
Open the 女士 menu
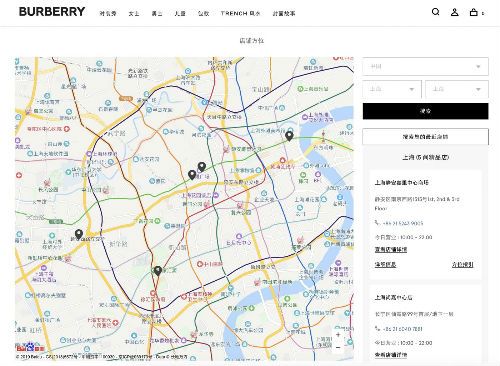coord(134,13)
